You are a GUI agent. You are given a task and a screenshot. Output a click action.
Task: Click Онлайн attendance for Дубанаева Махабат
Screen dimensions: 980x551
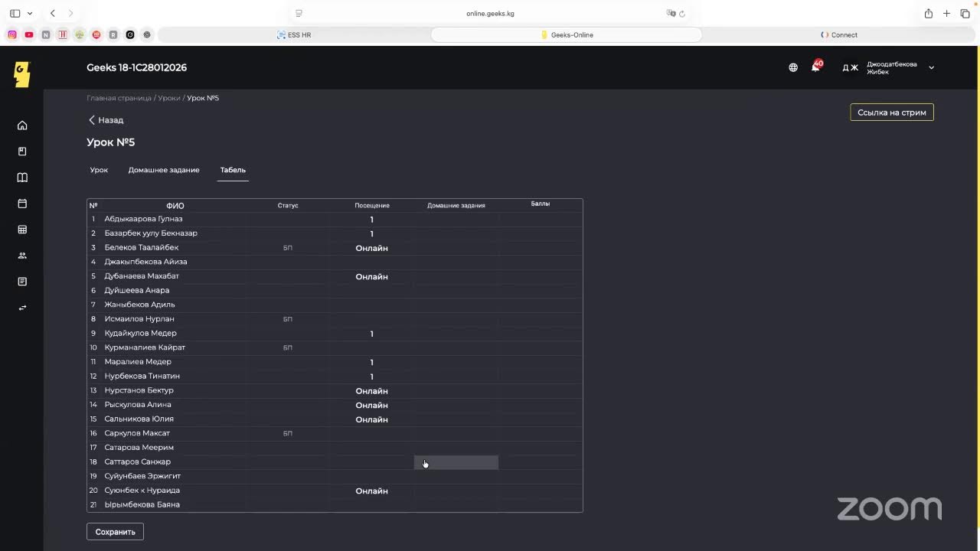371,276
